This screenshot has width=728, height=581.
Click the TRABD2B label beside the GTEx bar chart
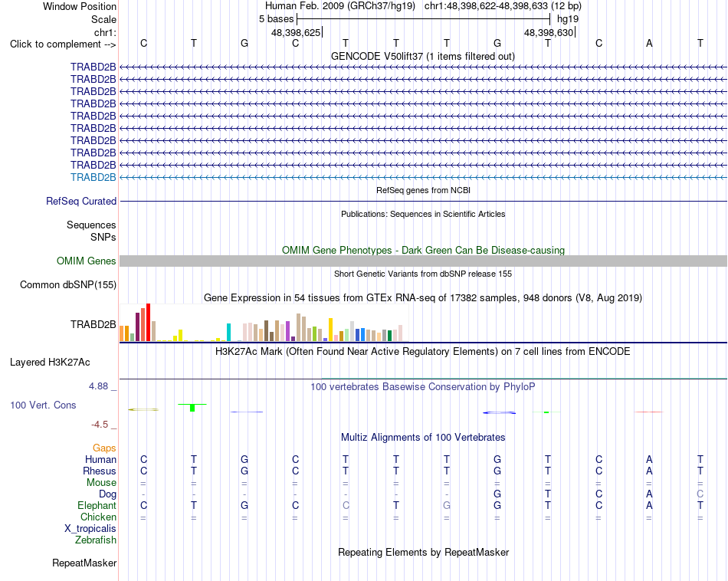93,324
